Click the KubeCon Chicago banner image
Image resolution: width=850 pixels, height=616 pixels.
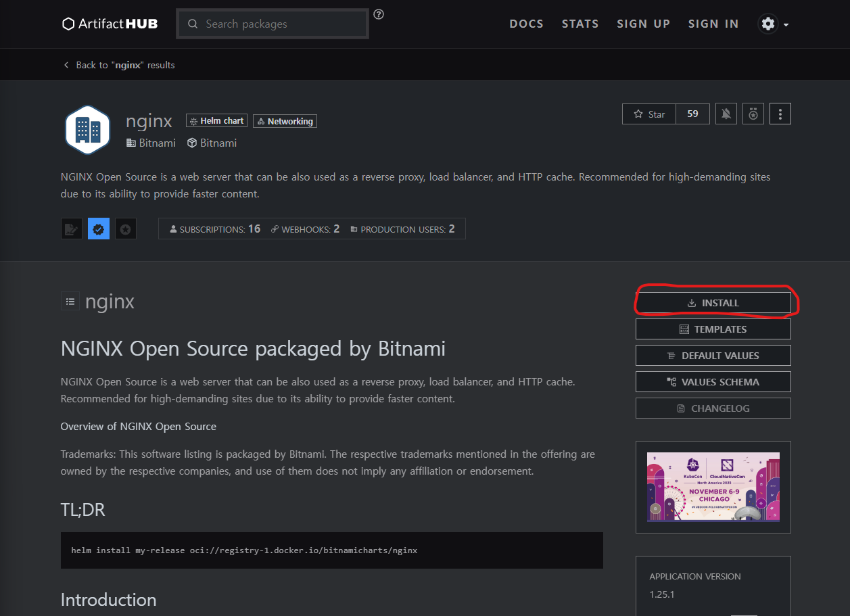click(x=713, y=487)
